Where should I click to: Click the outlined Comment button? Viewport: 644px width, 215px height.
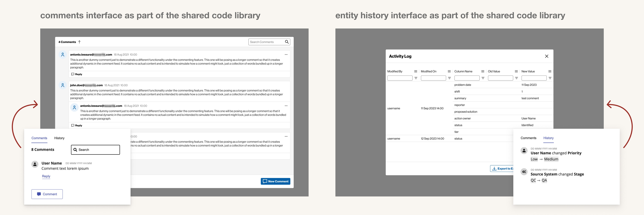point(47,194)
